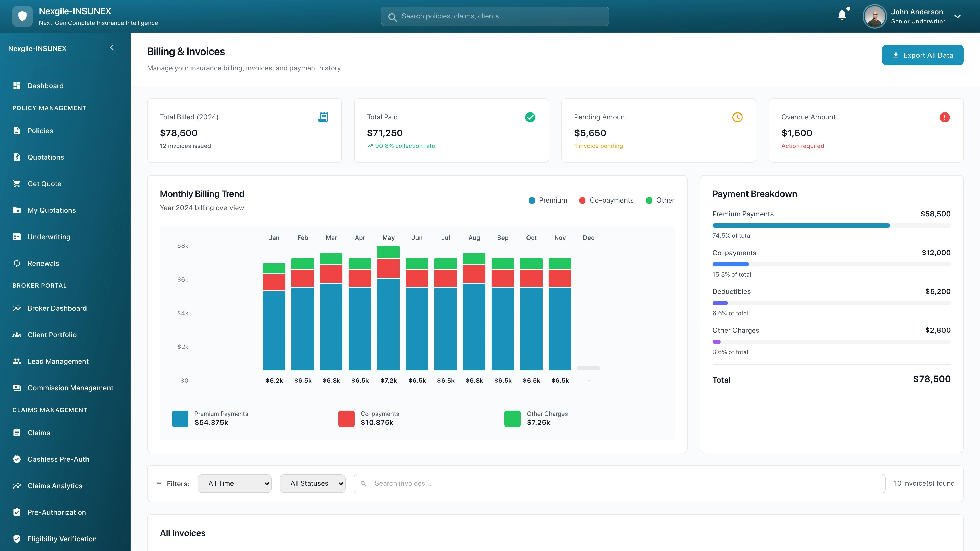Viewport: 980px width, 551px height.
Task: Select the Policies icon
Action: (17, 130)
